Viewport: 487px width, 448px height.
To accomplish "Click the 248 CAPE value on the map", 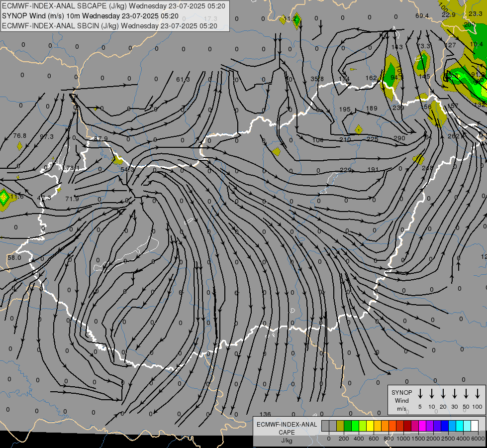I will click(427, 168).
